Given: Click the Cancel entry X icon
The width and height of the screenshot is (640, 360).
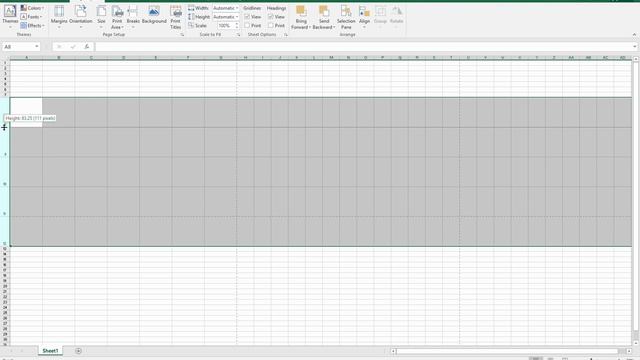Looking at the screenshot, I should [59, 47].
